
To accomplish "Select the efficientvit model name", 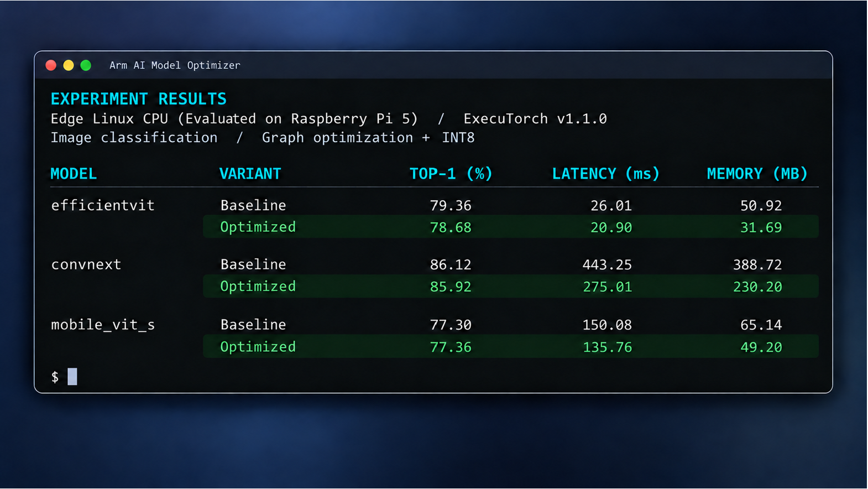I will tap(103, 205).
